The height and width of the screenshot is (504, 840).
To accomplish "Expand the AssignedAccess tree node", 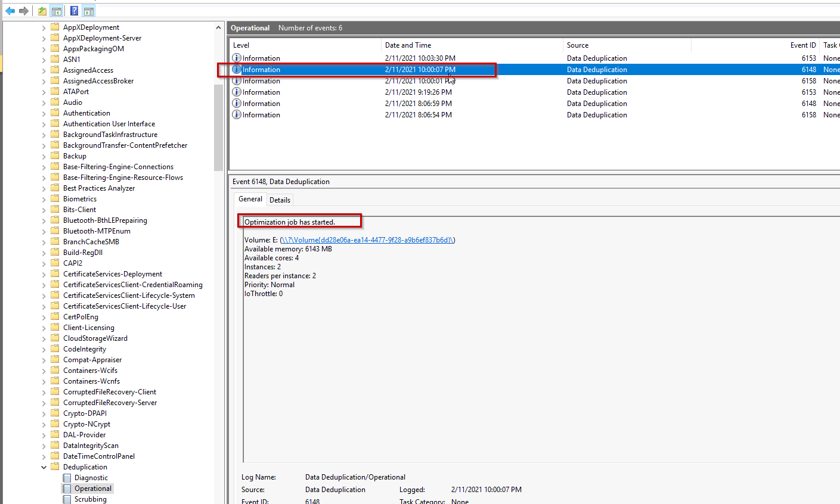I will [44, 70].
